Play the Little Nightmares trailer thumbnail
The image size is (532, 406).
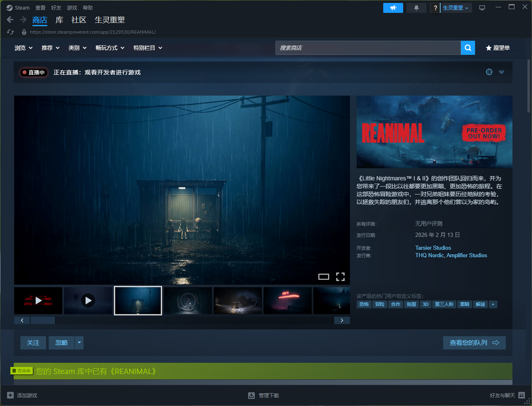[x=38, y=301]
